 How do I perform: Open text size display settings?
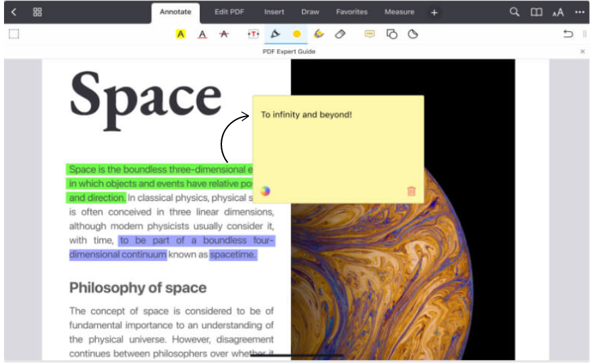pyautogui.click(x=558, y=12)
